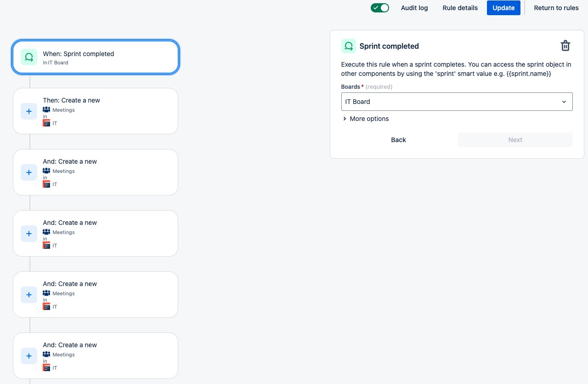Image resolution: width=588 pixels, height=384 pixels.
Task: Click the Next button in the trigger panel
Action: pyautogui.click(x=515, y=140)
